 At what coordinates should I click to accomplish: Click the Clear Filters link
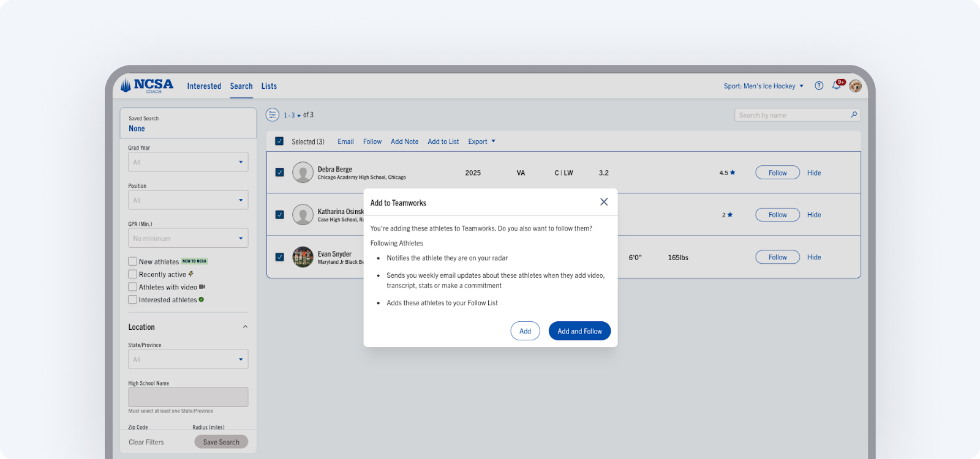pos(146,442)
